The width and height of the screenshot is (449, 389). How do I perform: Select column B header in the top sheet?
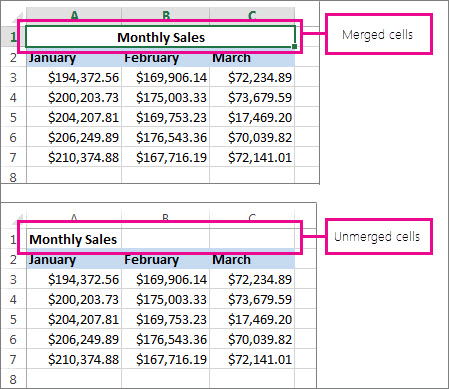[165, 15]
